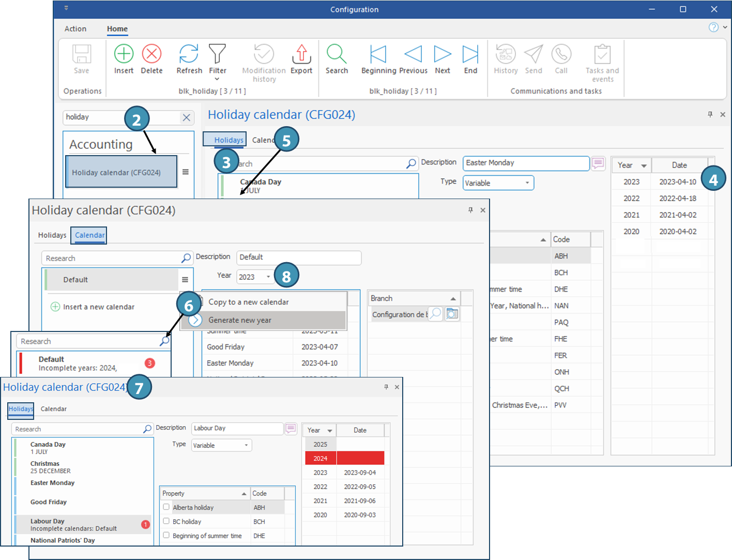Enable the BC holiday checkbox
The image size is (732, 560).
166,521
